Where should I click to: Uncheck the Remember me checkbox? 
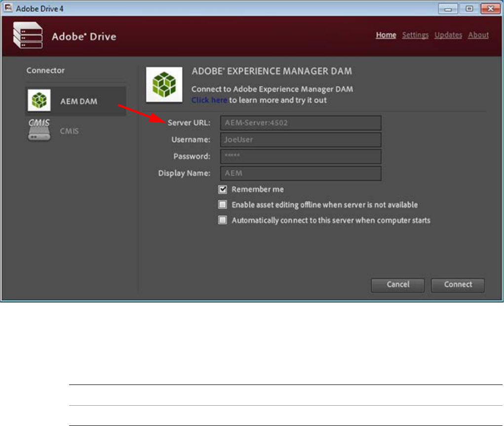tap(223, 189)
